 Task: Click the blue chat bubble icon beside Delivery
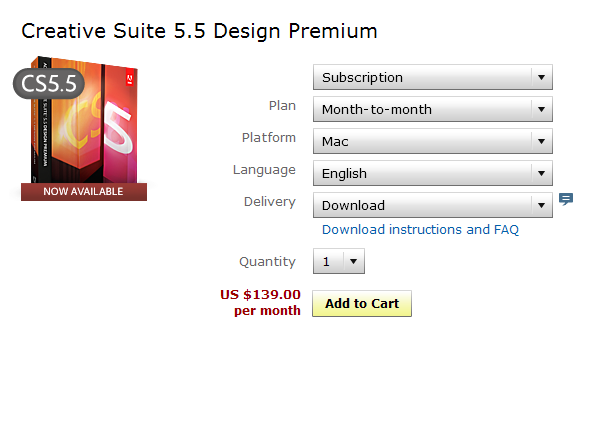(x=566, y=199)
